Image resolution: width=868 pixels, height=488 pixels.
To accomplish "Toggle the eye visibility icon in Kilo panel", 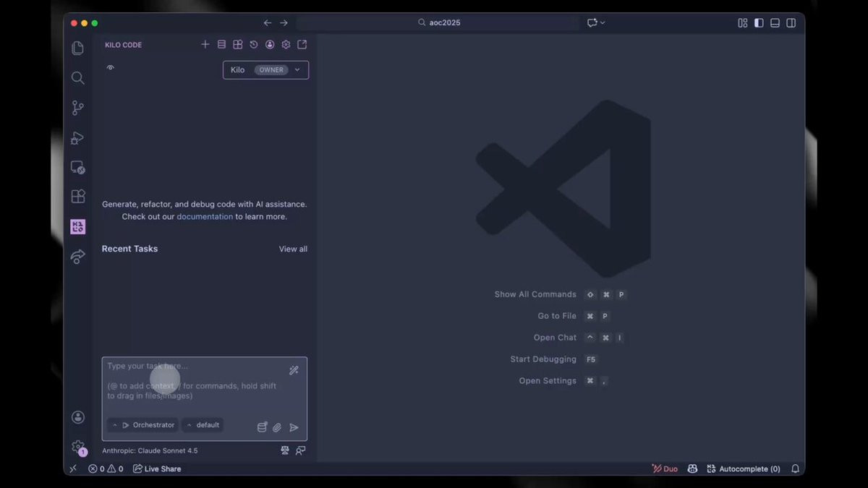I will pos(110,67).
